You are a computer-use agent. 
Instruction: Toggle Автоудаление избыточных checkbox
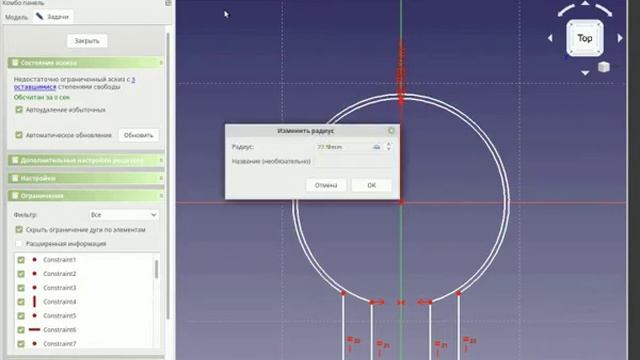pyautogui.click(x=19, y=109)
